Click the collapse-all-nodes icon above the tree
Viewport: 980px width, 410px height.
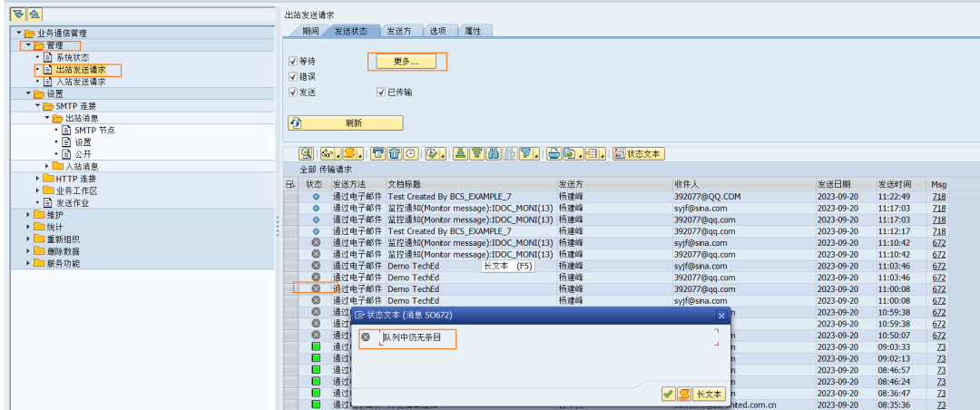(34, 15)
